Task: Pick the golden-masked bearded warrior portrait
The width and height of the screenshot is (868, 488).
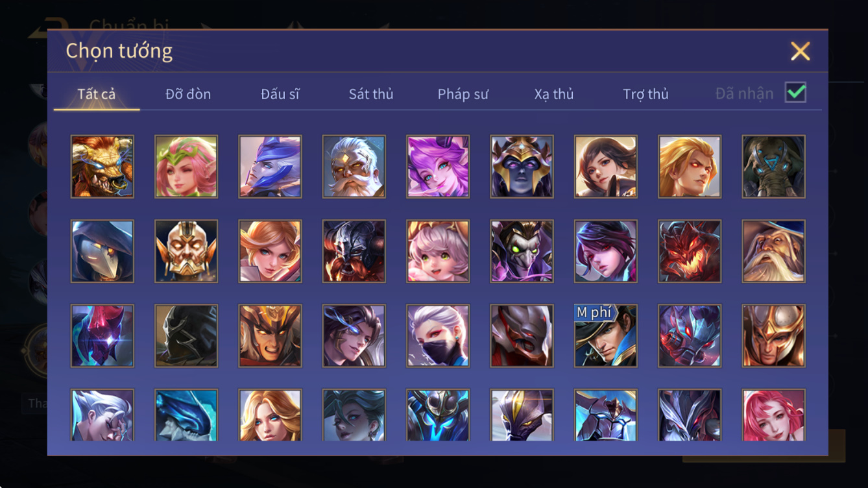Action: (x=186, y=251)
